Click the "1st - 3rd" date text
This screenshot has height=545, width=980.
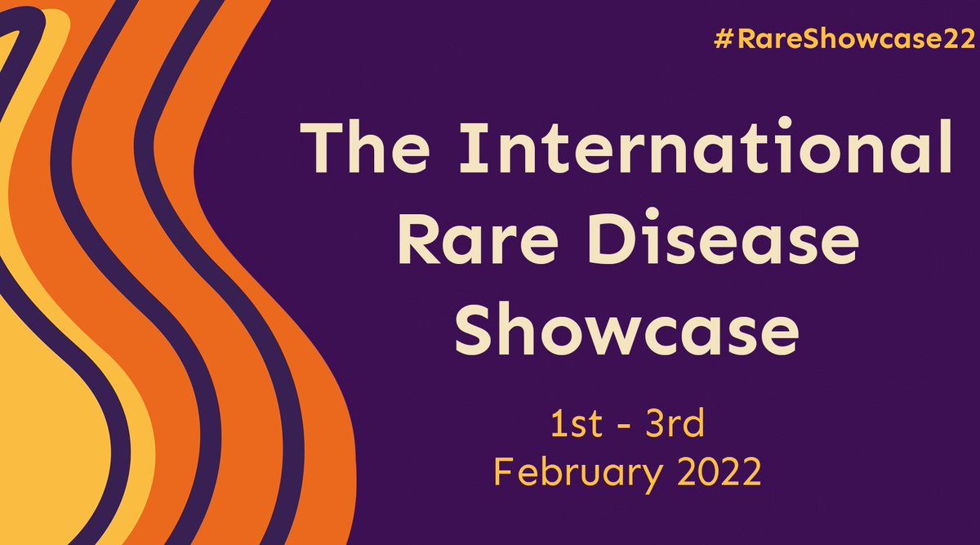[x=626, y=425]
